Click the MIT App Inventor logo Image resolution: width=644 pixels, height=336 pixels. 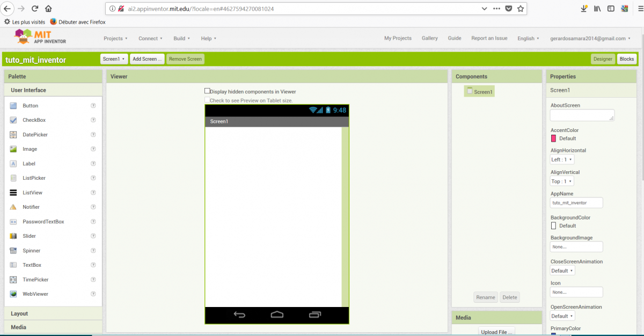coord(41,38)
